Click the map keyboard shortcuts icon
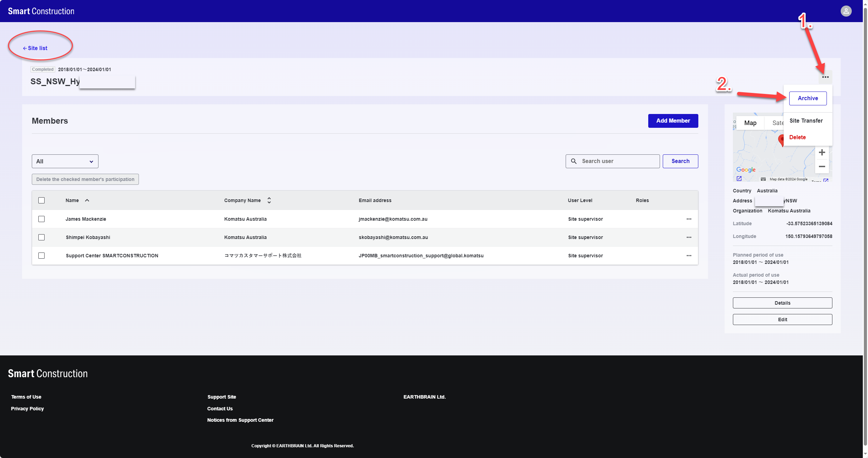The width and height of the screenshot is (868, 458). point(763,179)
